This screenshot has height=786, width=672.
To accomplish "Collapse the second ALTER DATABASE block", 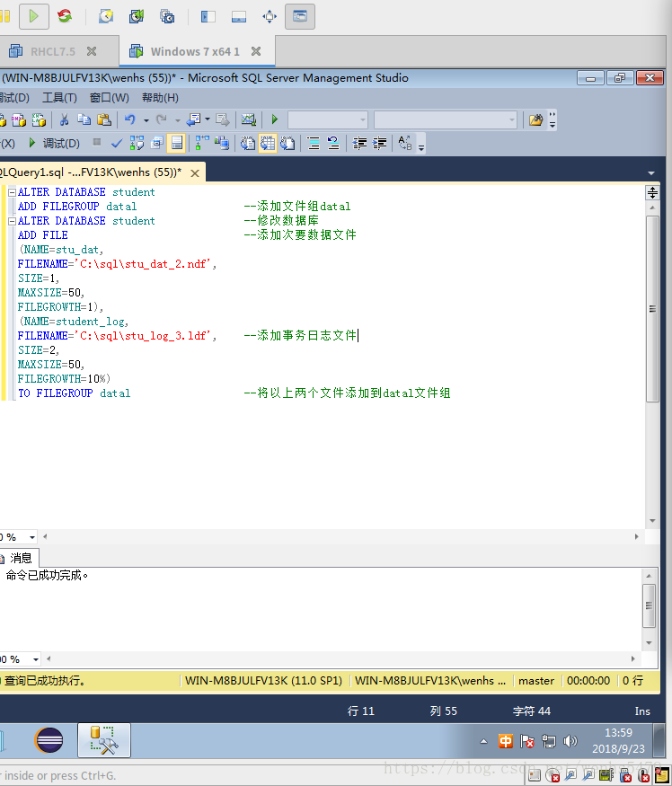I will point(12,221).
